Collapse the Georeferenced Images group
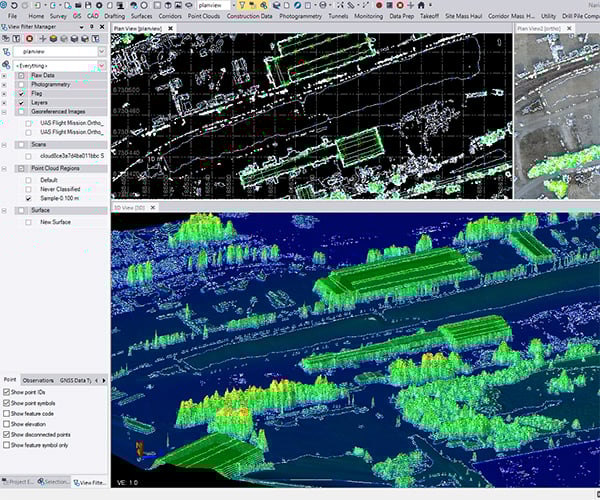The height and width of the screenshot is (500, 600). click(x=4, y=112)
